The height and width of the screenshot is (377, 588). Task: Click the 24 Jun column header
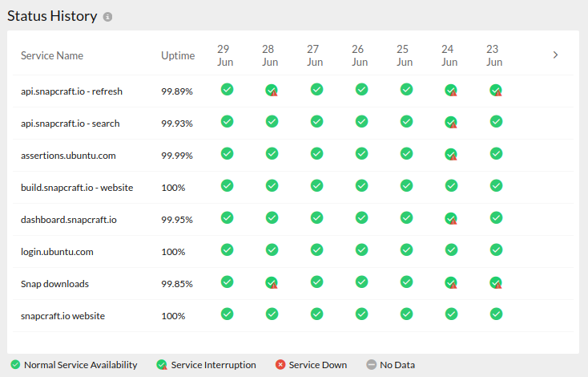tap(449, 55)
